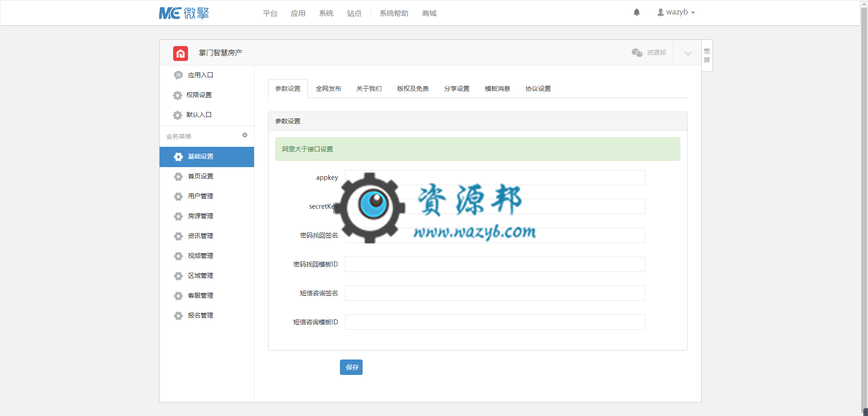
Task: Click the 阿里大于接口设置 notice banner
Action: [478, 149]
